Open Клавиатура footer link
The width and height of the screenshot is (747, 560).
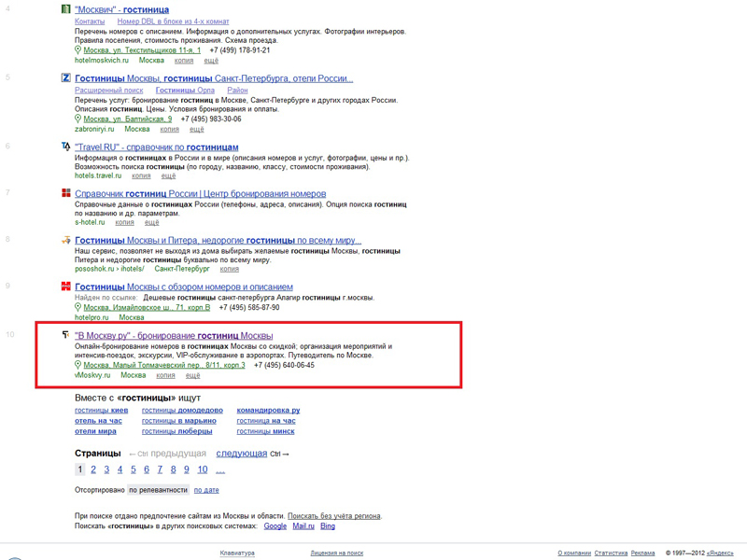pyautogui.click(x=237, y=553)
